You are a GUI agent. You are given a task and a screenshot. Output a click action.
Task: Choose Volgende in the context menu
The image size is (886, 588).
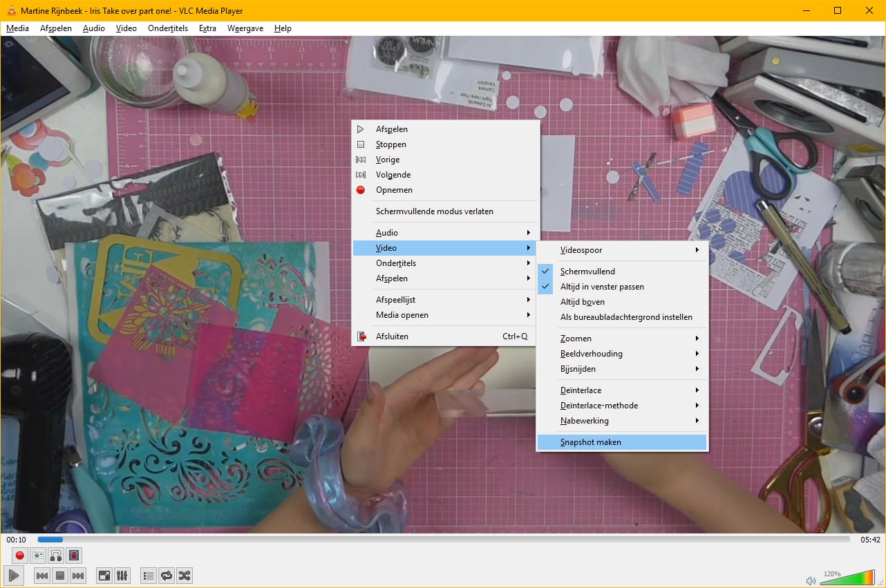click(446, 175)
